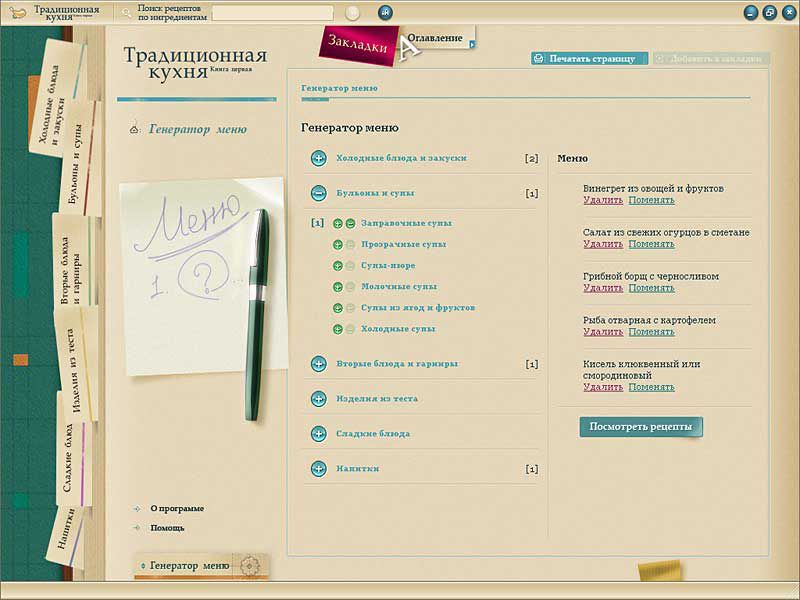Click Поменять under Рыба отварная с картофелем
800x600 pixels.
pyautogui.click(x=651, y=332)
